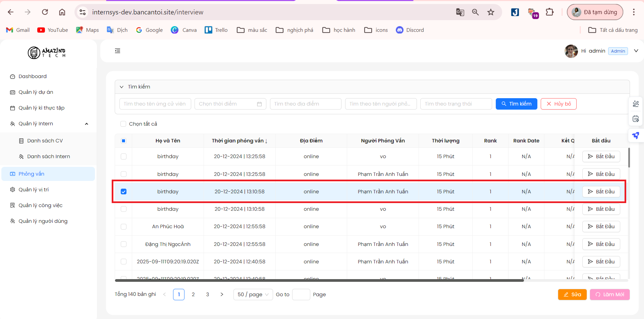Click the rocket icon on right edge
644x319 pixels.
(636, 135)
